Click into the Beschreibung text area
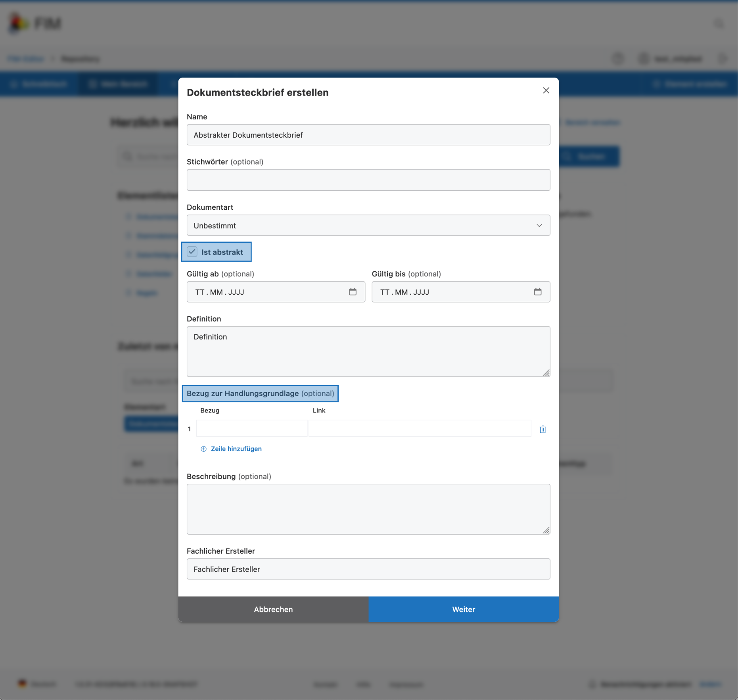Image resolution: width=738 pixels, height=700 pixels. (x=368, y=509)
